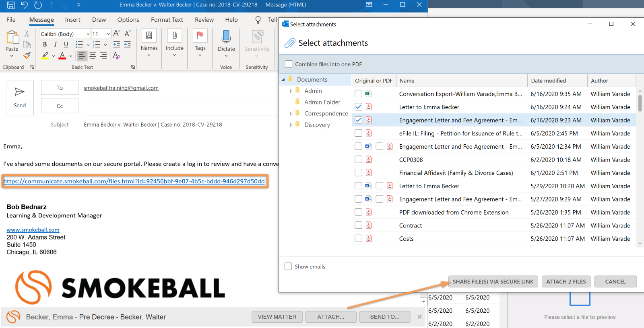644x328 pixels.
Task: Cancel the Select attachments dialog
Action: (615, 281)
